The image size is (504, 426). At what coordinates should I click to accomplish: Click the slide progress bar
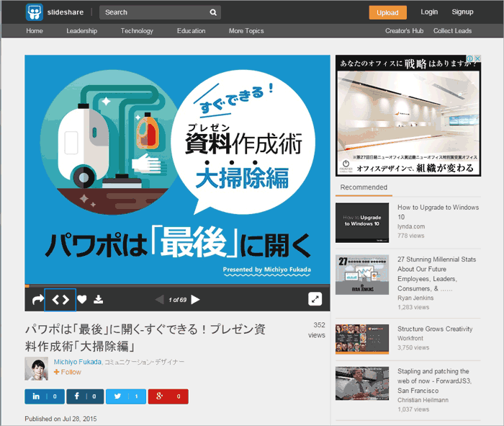pos(177,285)
